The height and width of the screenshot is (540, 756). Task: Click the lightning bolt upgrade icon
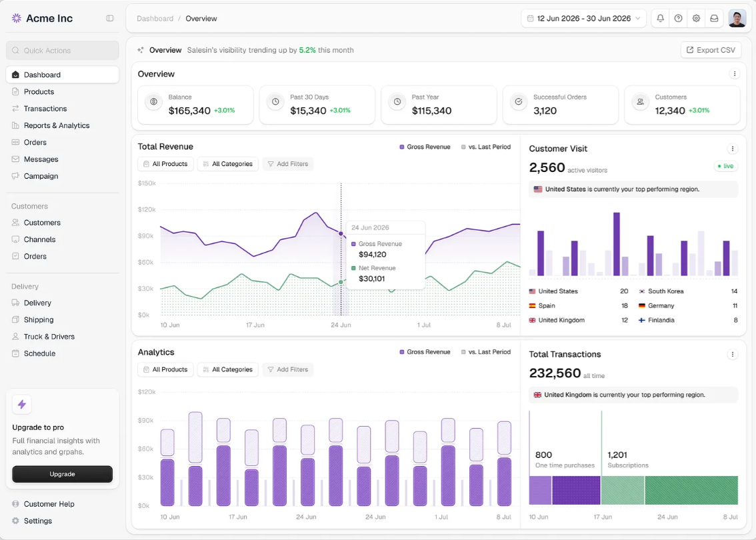[x=22, y=405]
